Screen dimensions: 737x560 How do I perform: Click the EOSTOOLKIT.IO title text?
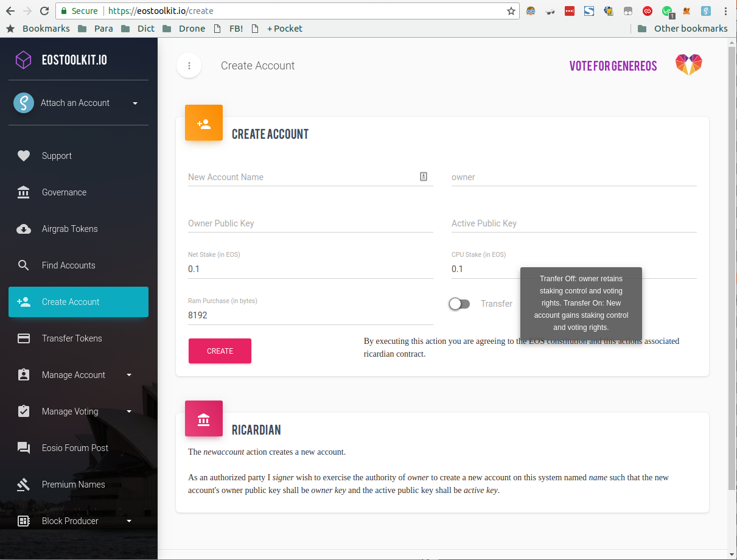(74, 60)
